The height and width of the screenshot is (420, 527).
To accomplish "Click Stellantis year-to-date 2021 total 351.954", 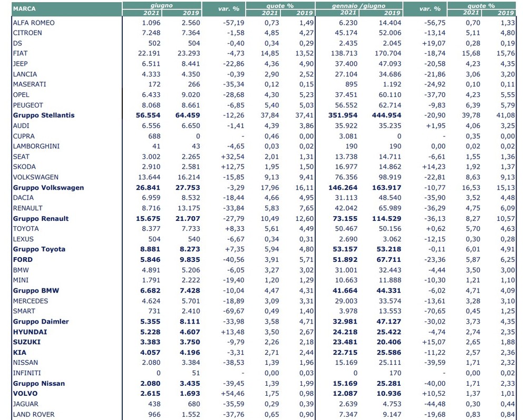I will [x=343, y=115].
